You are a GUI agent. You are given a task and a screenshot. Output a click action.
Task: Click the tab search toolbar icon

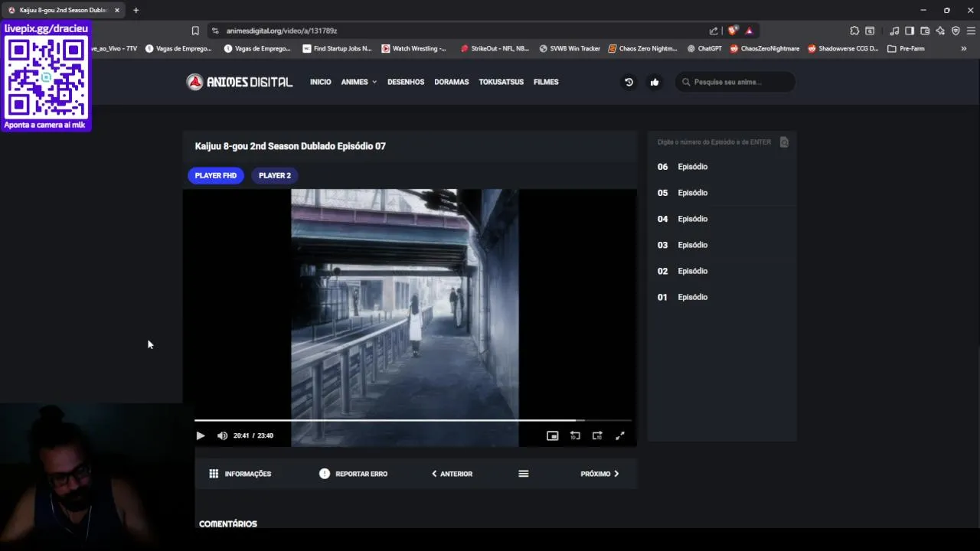click(870, 31)
